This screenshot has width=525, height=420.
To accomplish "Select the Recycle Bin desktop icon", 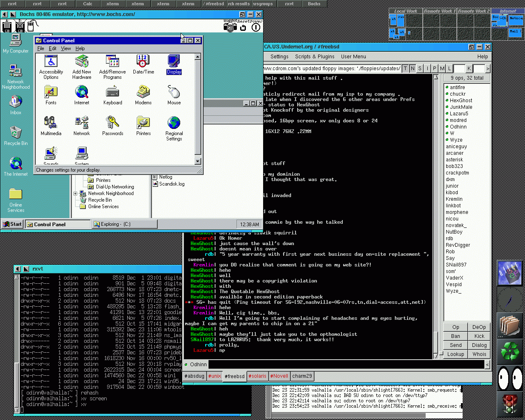I will [x=16, y=136].
